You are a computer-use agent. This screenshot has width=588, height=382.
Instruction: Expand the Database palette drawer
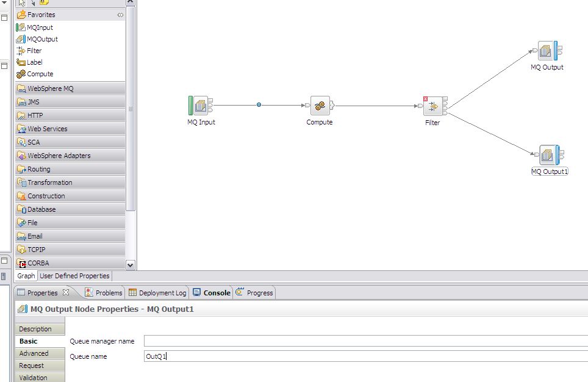[x=70, y=209]
